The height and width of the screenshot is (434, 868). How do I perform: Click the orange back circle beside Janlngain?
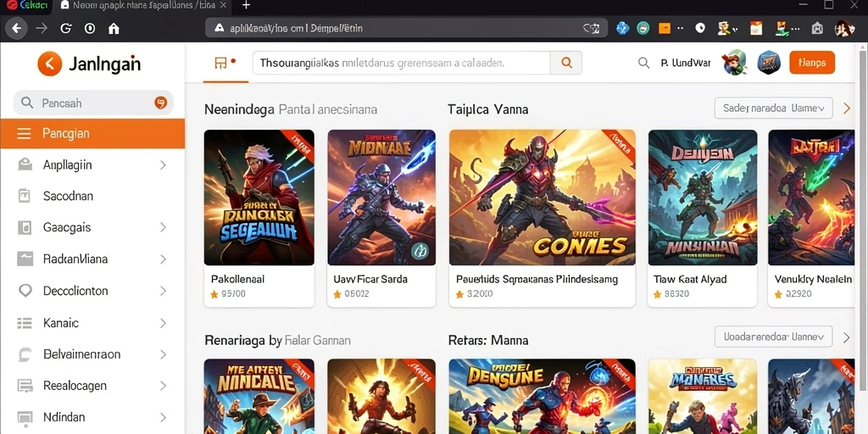pyautogui.click(x=49, y=64)
